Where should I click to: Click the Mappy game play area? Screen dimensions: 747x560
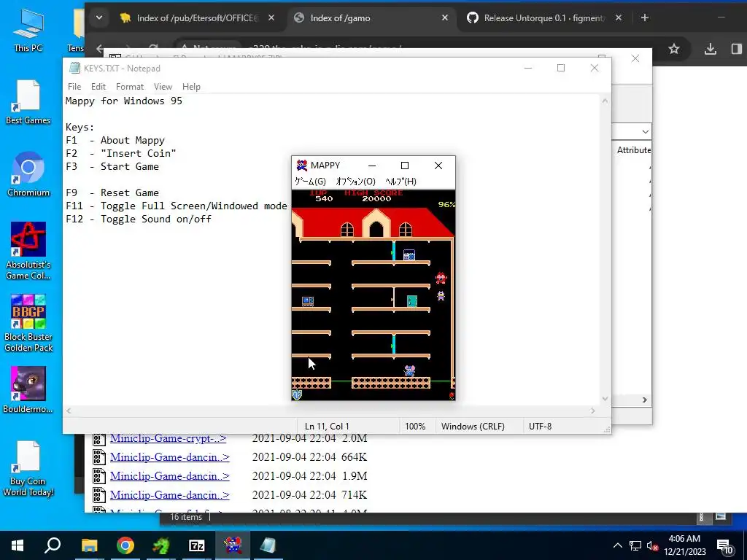click(373, 295)
